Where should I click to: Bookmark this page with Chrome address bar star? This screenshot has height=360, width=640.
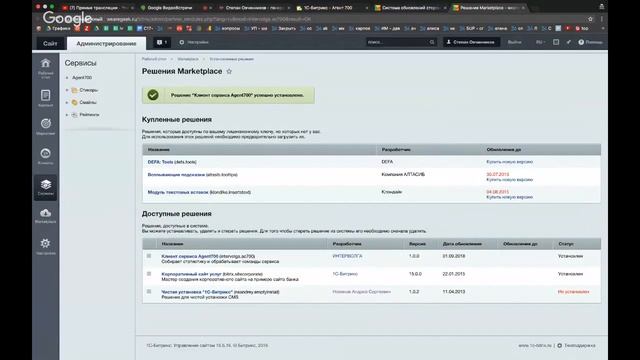click(x=590, y=19)
